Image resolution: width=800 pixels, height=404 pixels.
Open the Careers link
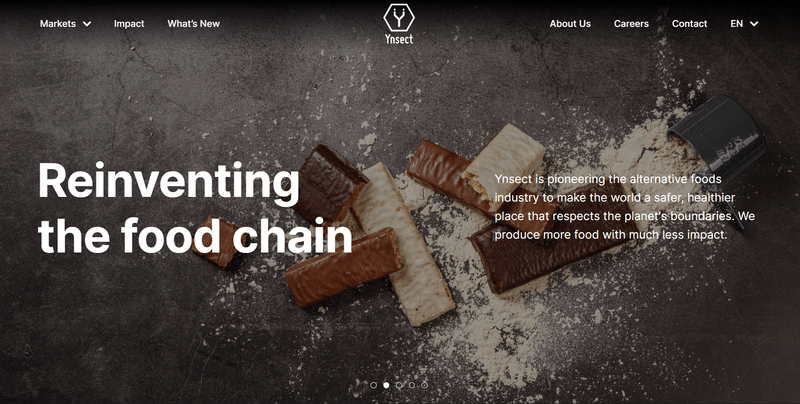click(631, 23)
